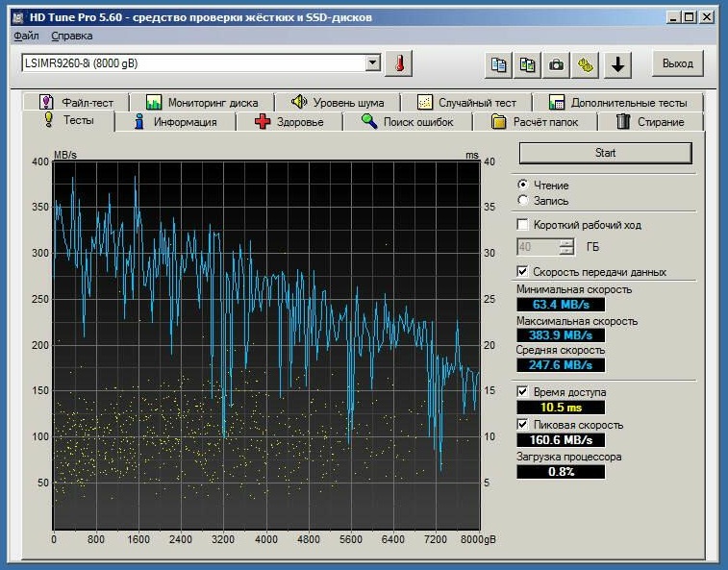728x570 pixels.
Task: Expand the LSIMR9260-8i drive dropdown
Action: pyautogui.click(x=373, y=63)
